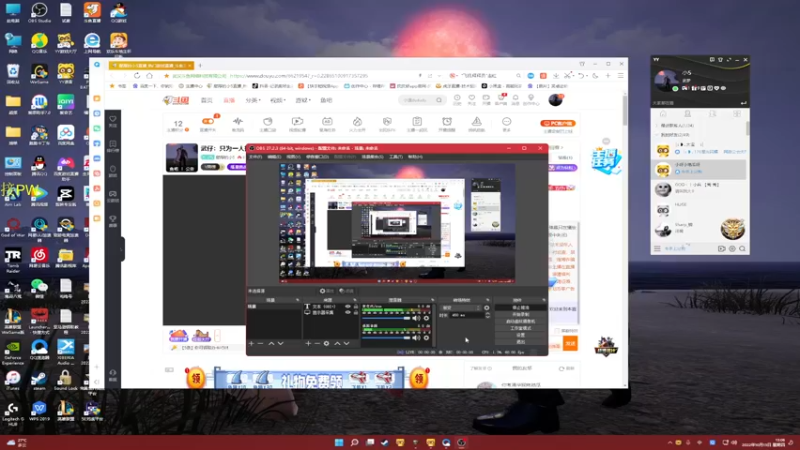800x450 pixels.
Task: Open the more (ellipsis) icon in Douyu streamer toolbar
Action: (x=507, y=121)
